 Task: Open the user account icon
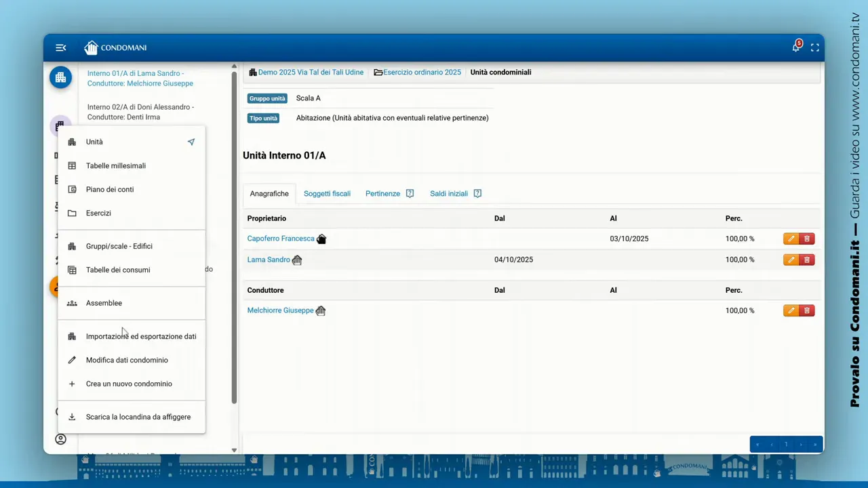[60, 439]
